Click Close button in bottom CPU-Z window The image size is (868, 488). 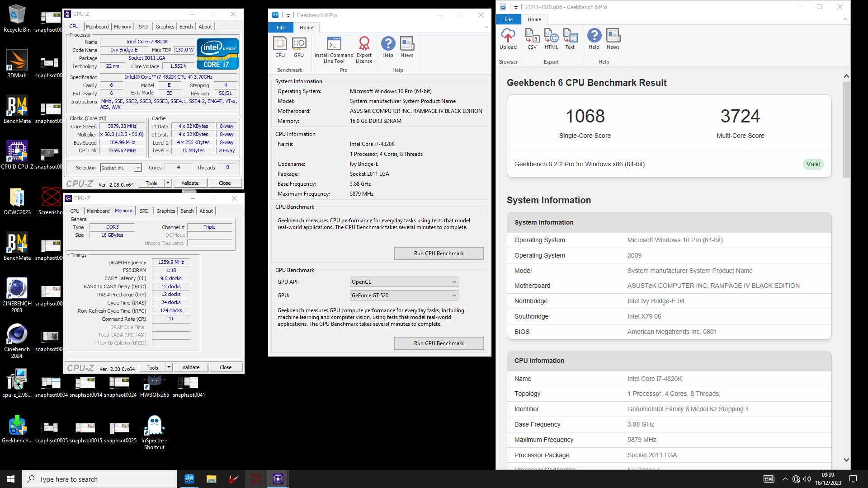(x=226, y=367)
